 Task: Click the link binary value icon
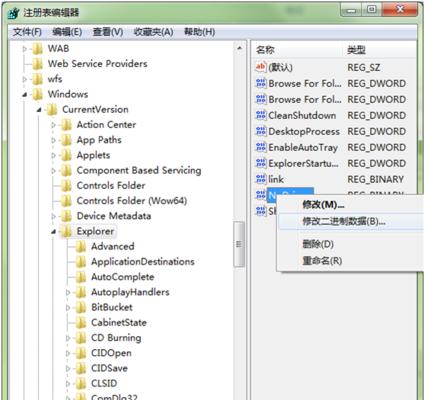261,179
